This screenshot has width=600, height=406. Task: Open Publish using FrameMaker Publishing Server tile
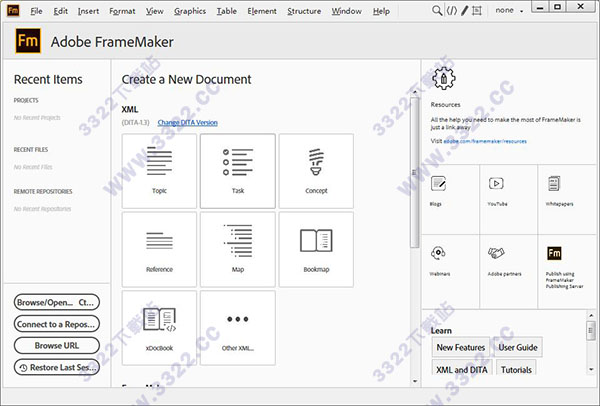point(567,272)
